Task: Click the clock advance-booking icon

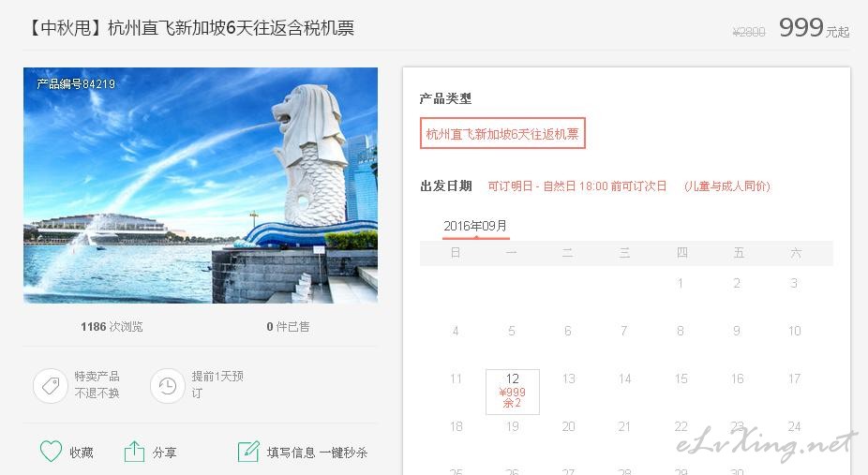Action: click(x=167, y=385)
